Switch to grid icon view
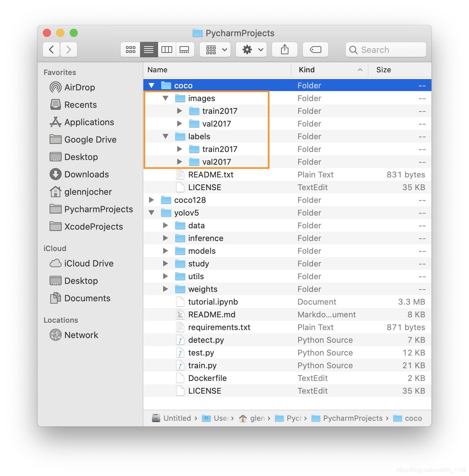469x476 pixels. coord(130,50)
